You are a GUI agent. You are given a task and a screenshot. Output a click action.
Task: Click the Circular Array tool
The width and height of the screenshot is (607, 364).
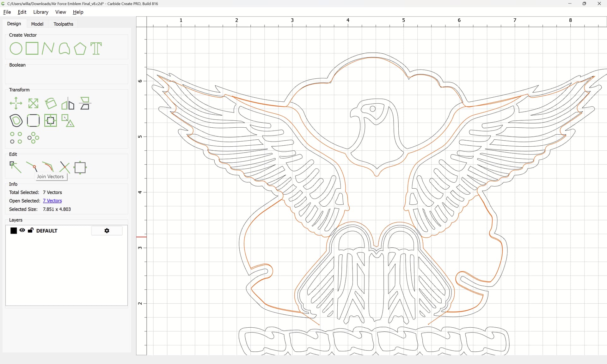(x=33, y=138)
